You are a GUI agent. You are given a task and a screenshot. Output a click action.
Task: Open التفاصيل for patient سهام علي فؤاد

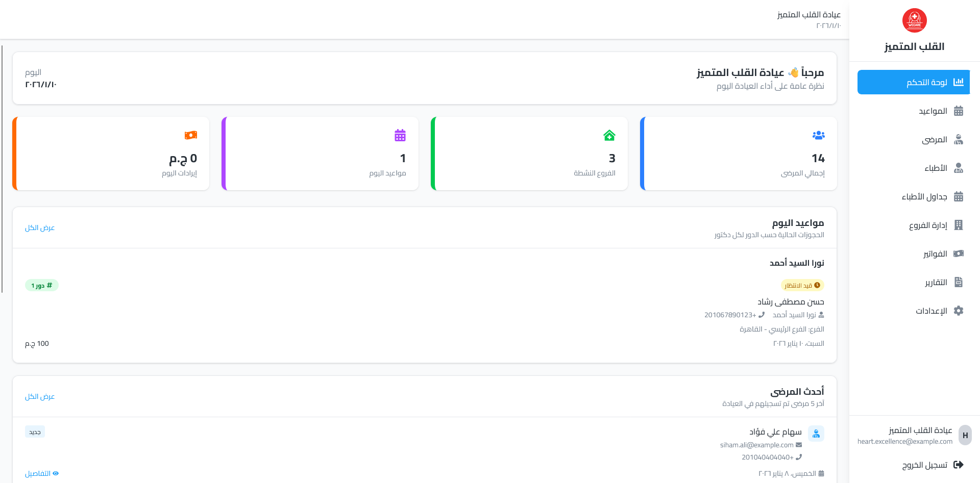pyautogui.click(x=42, y=473)
